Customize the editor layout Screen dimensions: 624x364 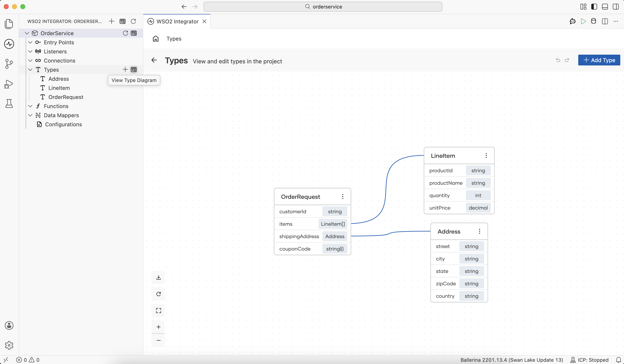coord(583,7)
